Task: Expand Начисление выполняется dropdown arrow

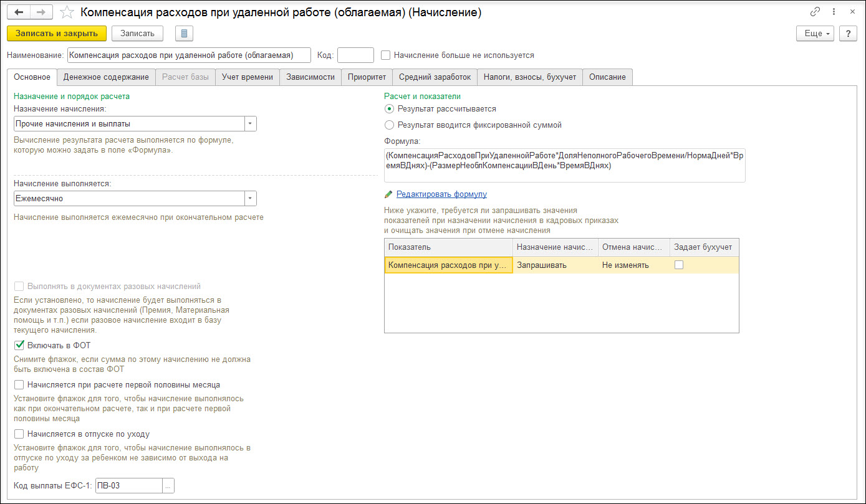Action: [250, 198]
